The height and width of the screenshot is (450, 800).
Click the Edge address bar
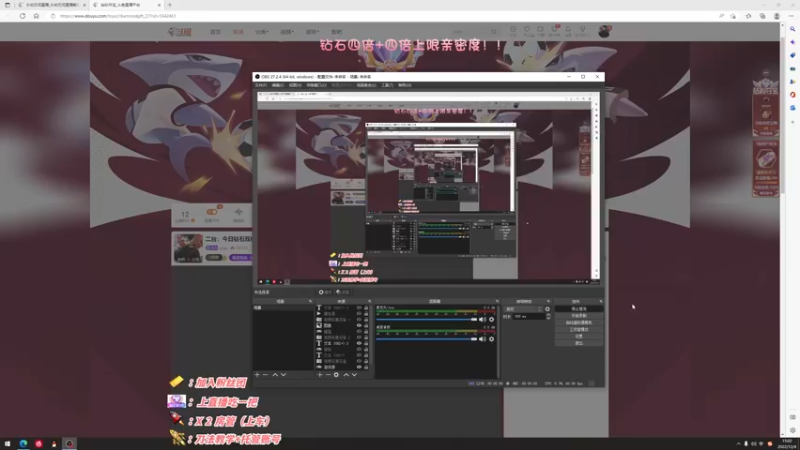coord(383,16)
